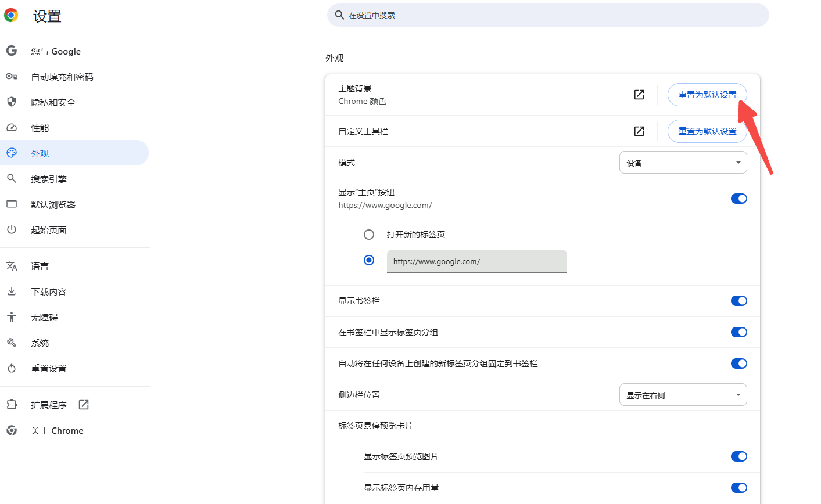The width and height of the screenshot is (821, 504).
Task: Click the 外观 section heading
Action: coord(335,58)
